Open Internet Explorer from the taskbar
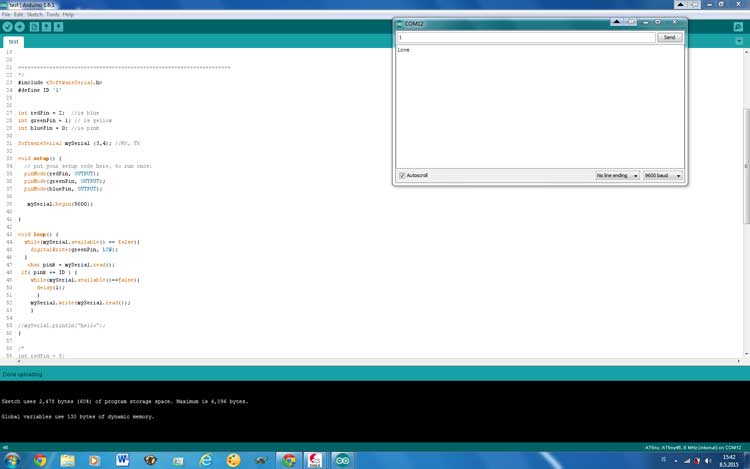750x469 pixels. (x=206, y=460)
